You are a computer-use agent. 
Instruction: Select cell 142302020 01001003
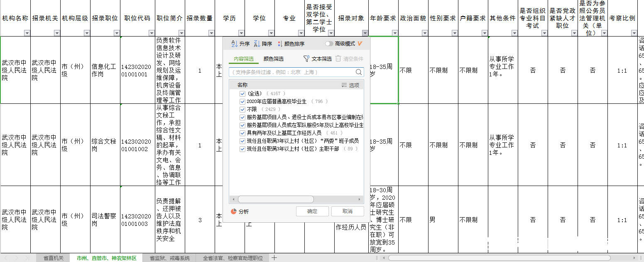[x=138, y=220]
